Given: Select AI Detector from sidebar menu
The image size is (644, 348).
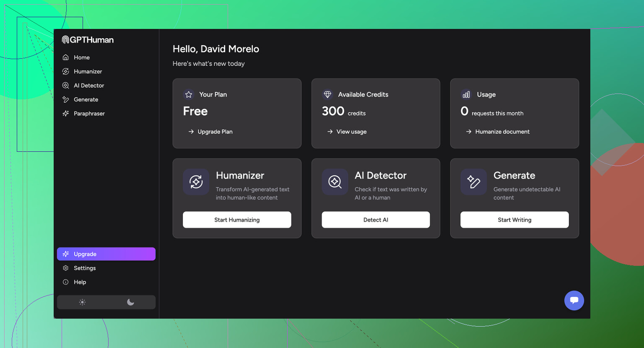Looking at the screenshot, I should pos(88,86).
